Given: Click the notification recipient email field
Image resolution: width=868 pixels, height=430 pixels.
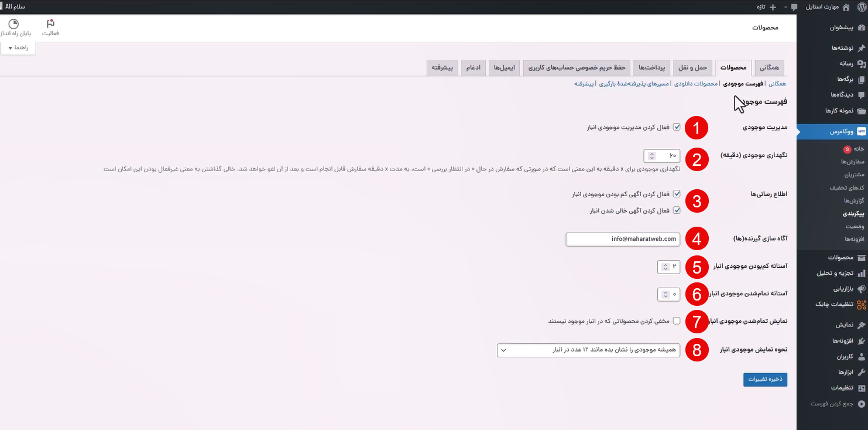Looking at the screenshot, I should coord(623,239).
